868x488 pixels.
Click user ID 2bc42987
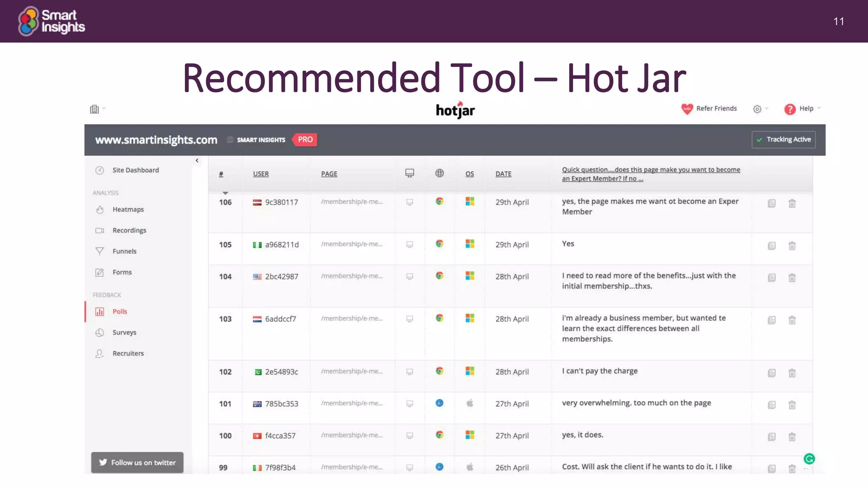[282, 277]
